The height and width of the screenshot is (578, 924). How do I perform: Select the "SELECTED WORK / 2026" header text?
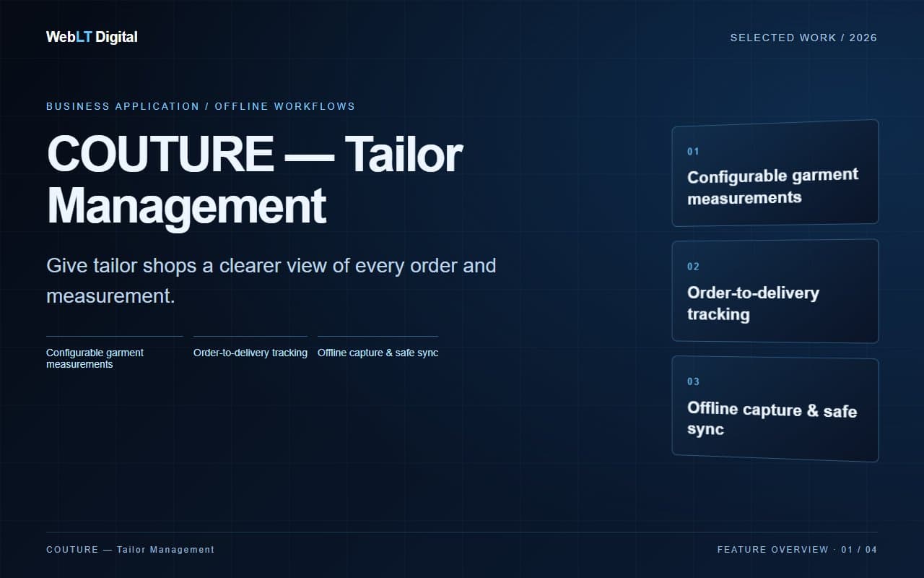(803, 38)
